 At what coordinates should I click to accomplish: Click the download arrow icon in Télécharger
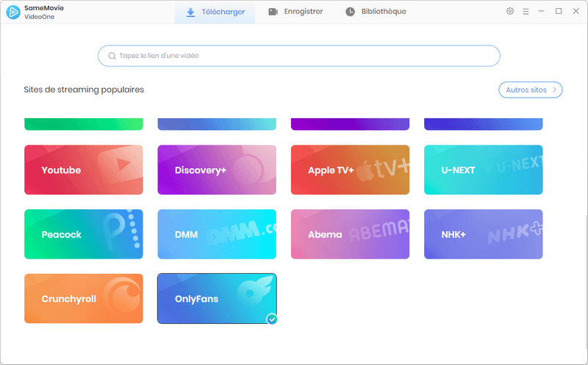[190, 12]
